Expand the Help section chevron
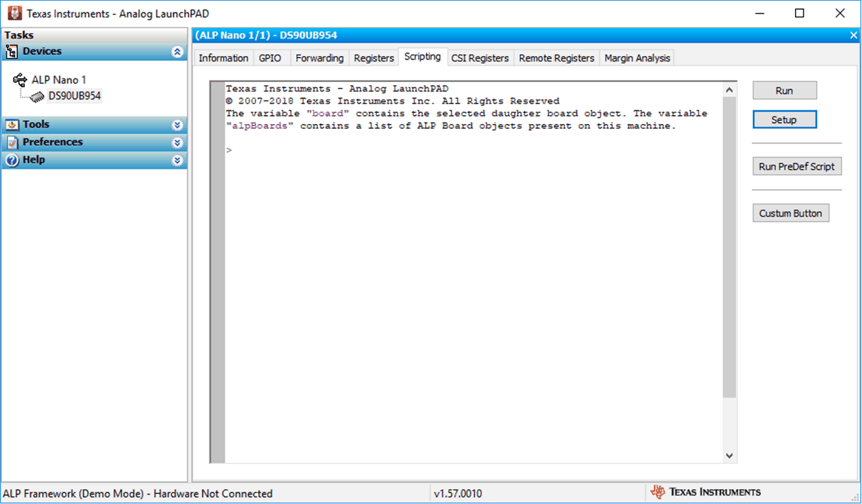862x504 pixels. click(178, 161)
